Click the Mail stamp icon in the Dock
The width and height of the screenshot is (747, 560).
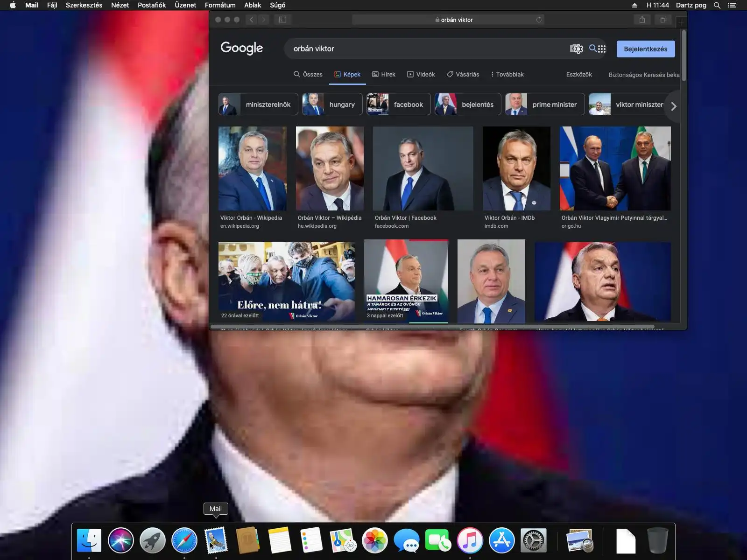click(x=216, y=540)
